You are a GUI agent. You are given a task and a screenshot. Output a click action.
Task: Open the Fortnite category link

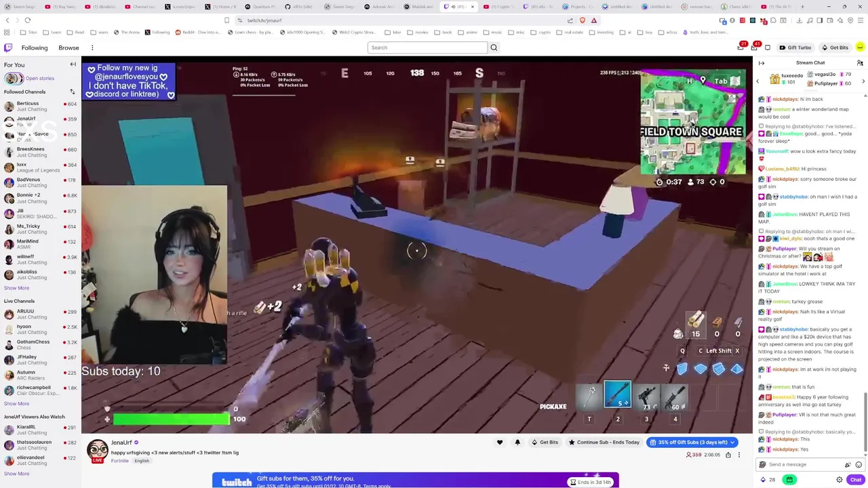[x=120, y=461]
